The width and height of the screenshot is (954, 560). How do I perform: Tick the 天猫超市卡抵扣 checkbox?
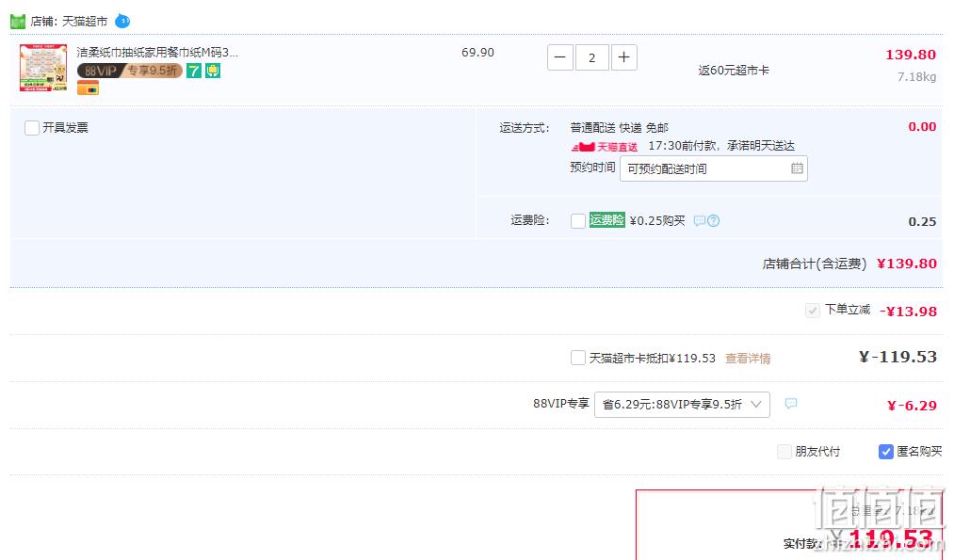coord(578,359)
